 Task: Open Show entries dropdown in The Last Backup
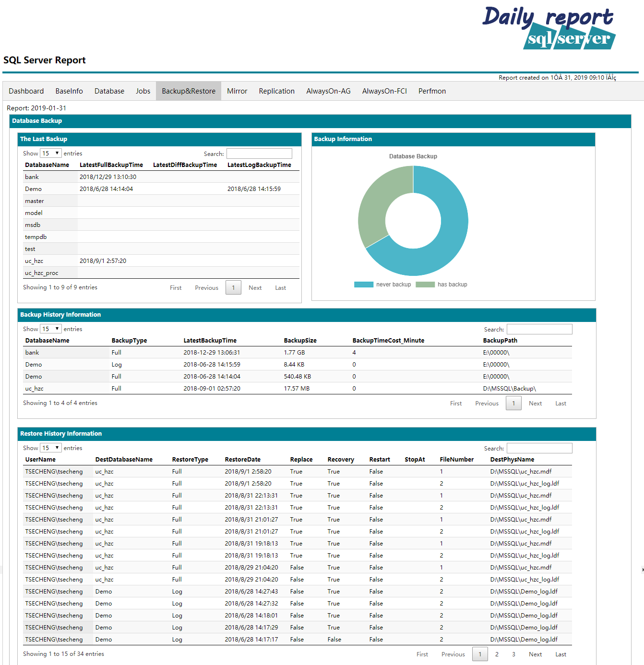coord(51,154)
